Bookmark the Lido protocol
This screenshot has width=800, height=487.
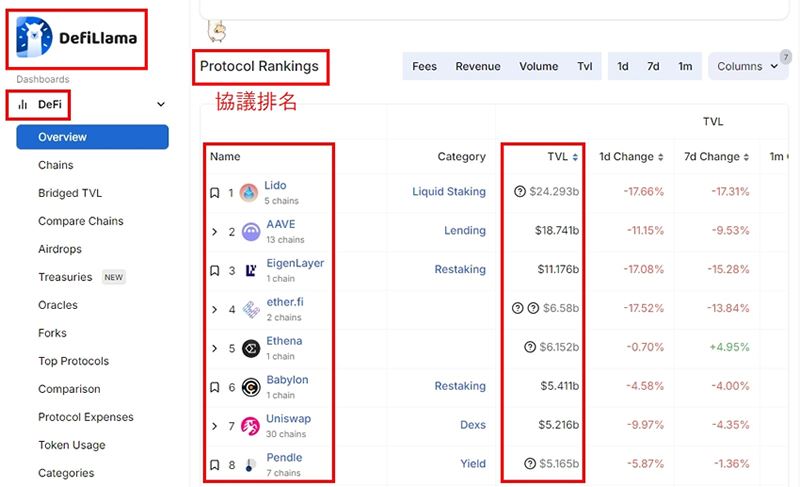[x=215, y=193]
